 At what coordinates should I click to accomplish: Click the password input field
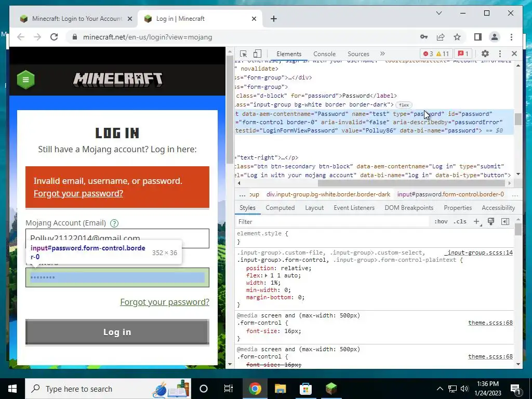tap(117, 277)
